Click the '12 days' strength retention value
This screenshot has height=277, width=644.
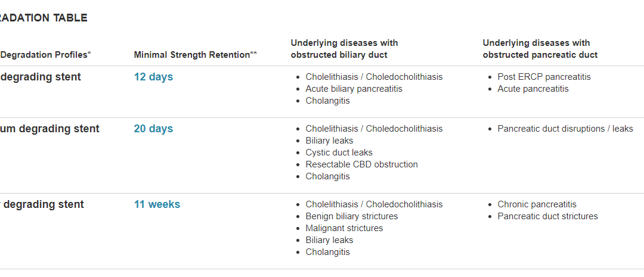tap(153, 77)
